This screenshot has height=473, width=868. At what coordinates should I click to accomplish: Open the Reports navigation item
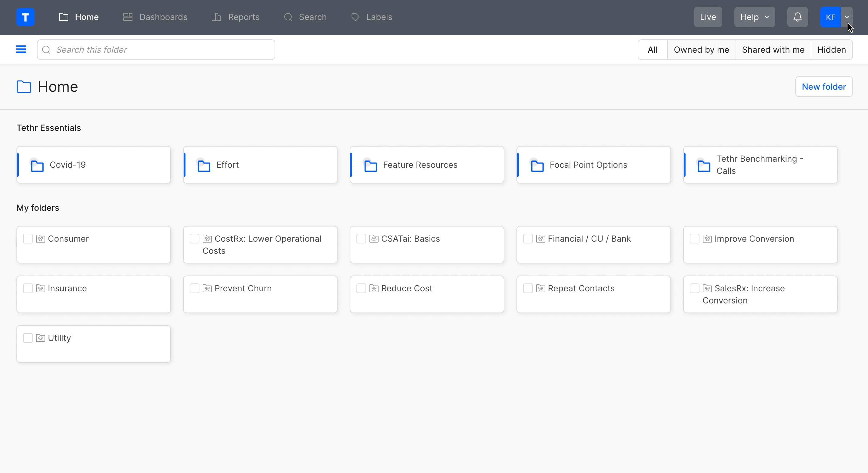(x=235, y=17)
